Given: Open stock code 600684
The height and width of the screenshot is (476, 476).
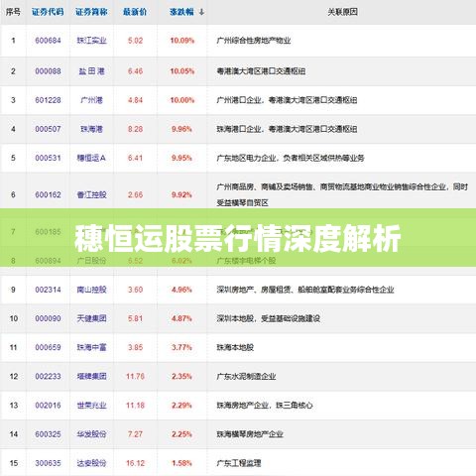Looking at the screenshot, I should pyautogui.click(x=48, y=41).
